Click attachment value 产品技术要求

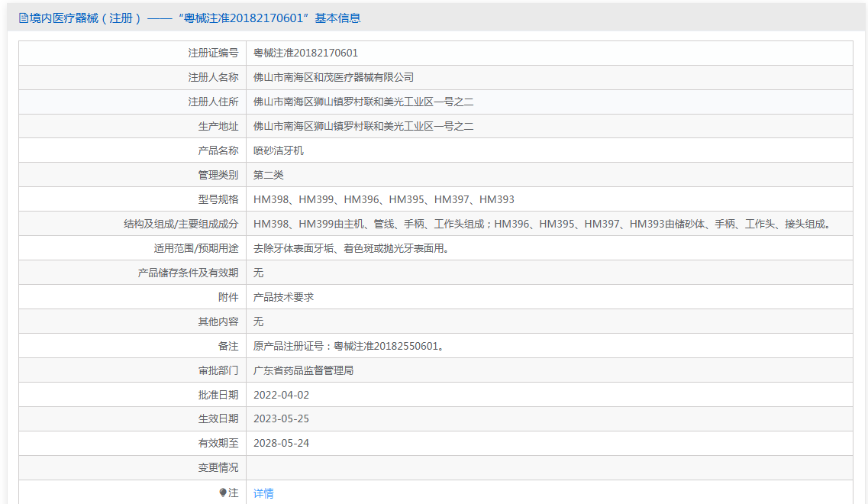tap(283, 297)
